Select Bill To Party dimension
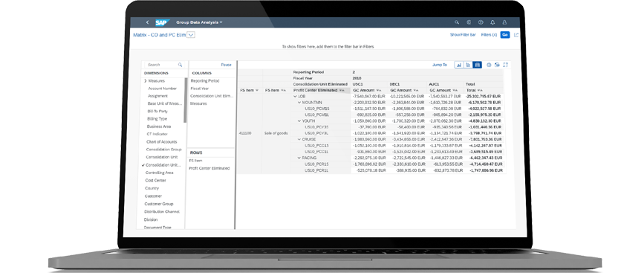 [x=157, y=111]
